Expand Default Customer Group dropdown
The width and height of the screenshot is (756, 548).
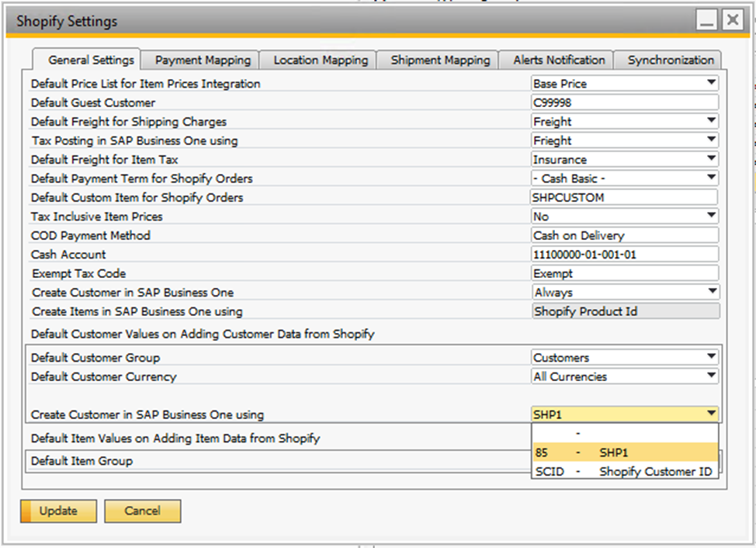click(x=711, y=358)
